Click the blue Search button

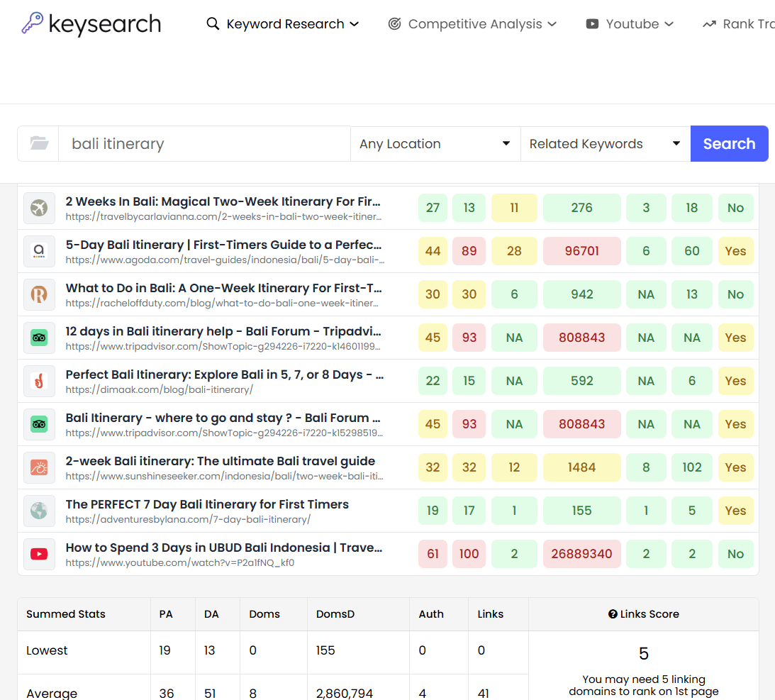[729, 143]
